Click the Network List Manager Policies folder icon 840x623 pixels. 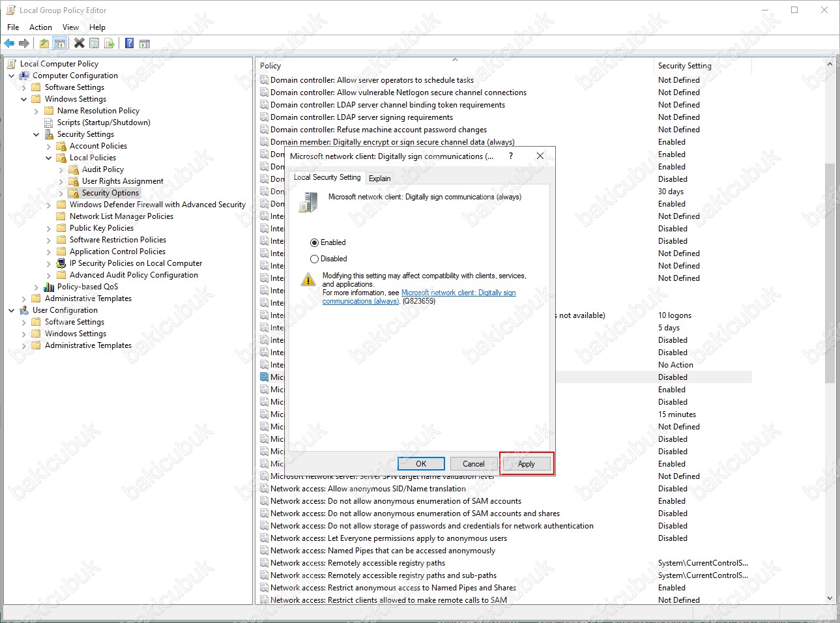[61, 216]
